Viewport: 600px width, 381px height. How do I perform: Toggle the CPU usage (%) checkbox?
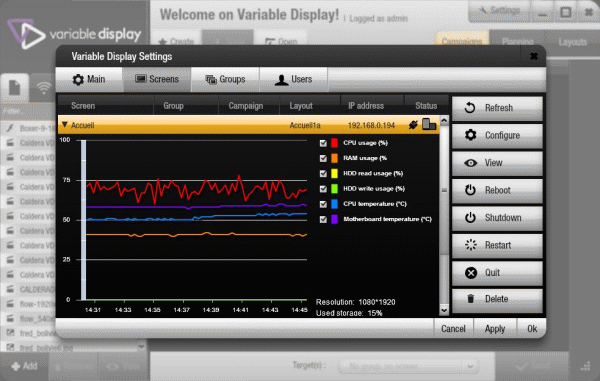pyautogui.click(x=323, y=143)
